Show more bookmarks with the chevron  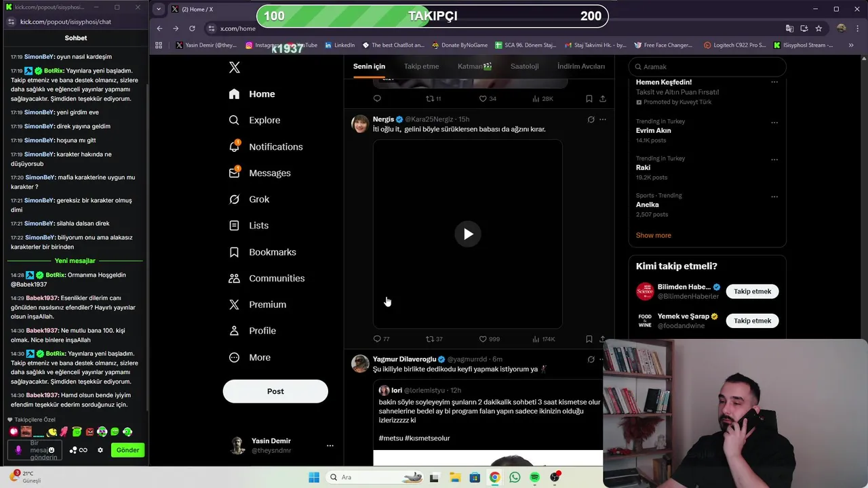tap(851, 45)
